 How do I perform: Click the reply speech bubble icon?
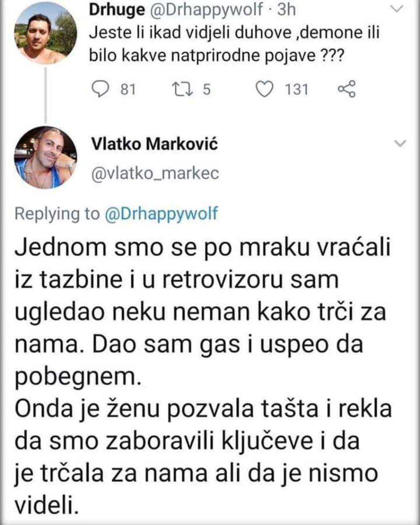100,89
